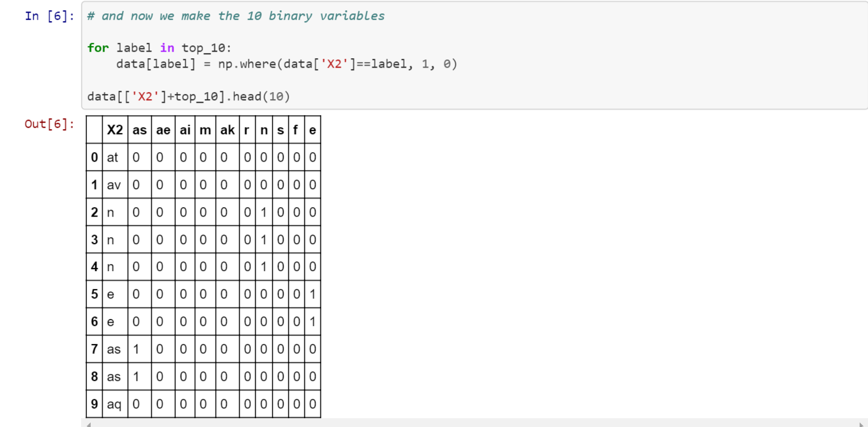Click the data[['X2']+top_10].head(10) line
This screenshot has height=427, width=868.
click(x=188, y=97)
